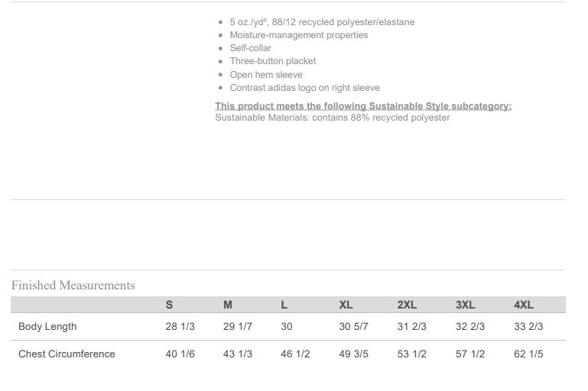Viewport: 588px width, 391px height.
Task: Click the Contrast adidas logo bullet text
Action: (x=304, y=88)
